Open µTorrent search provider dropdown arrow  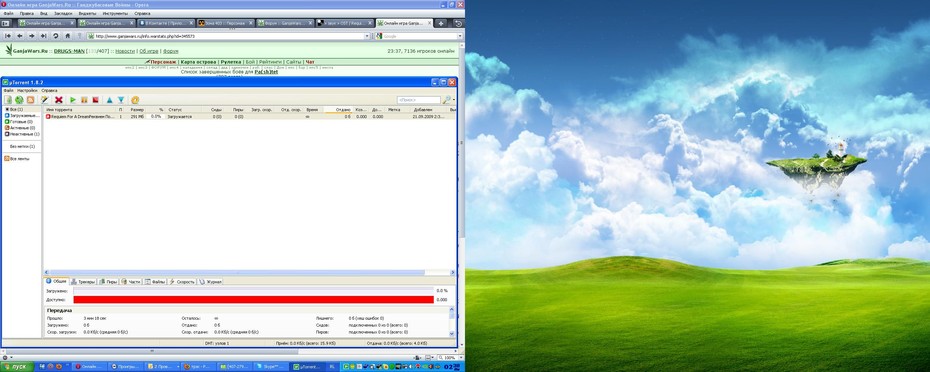[453, 100]
